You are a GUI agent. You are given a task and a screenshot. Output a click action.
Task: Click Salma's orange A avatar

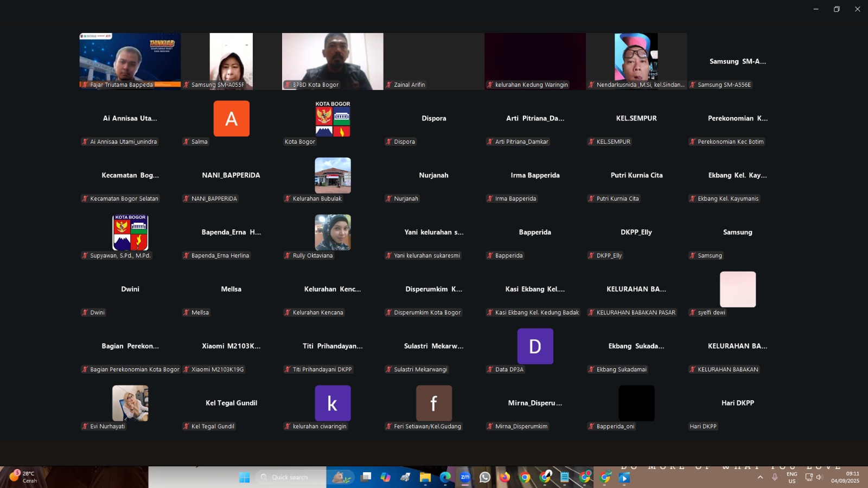tap(231, 119)
